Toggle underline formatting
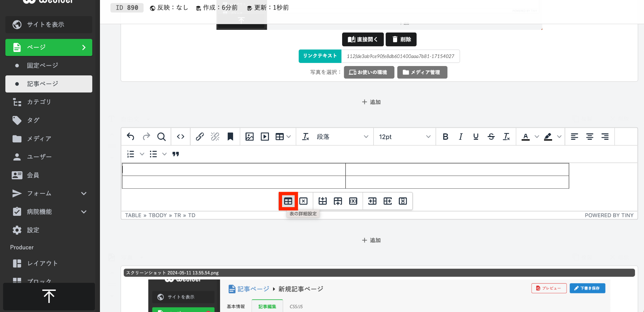The image size is (644, 312). pyautogui.click(x=476, y=137)
